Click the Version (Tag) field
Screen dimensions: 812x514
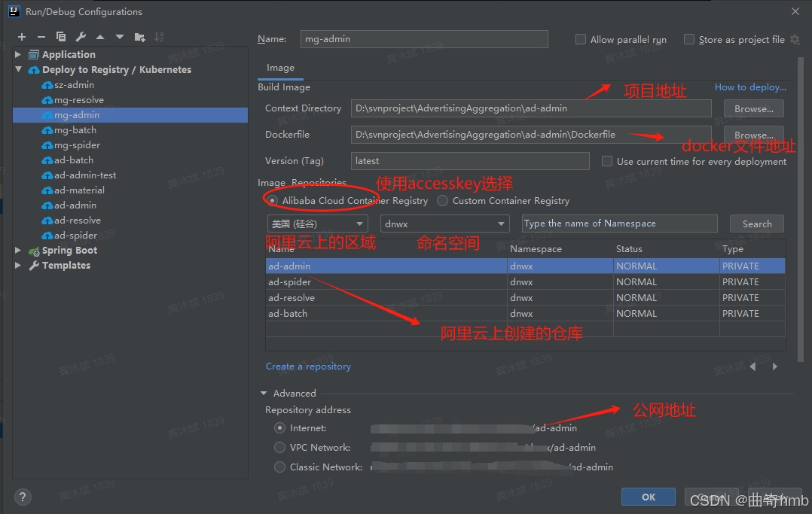click(x=470, y=161)
